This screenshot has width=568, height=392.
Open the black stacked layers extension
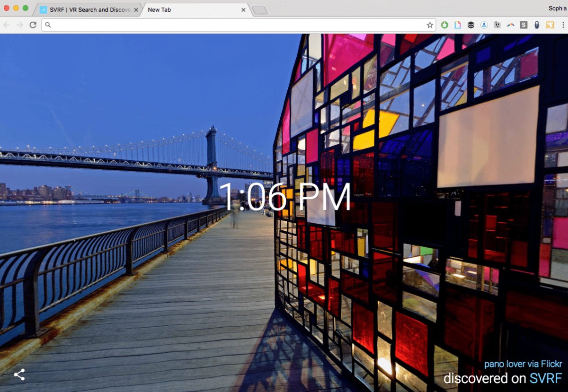tap(471, 25)
